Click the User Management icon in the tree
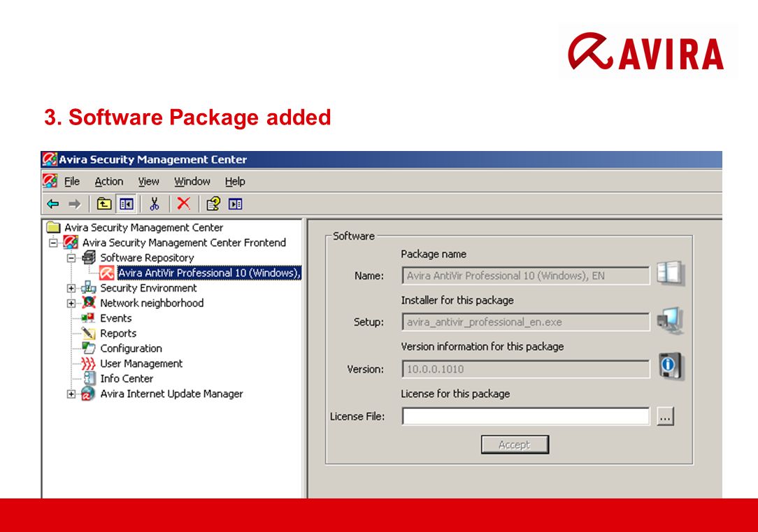758x532 pixels. click(x=89, y=364)
